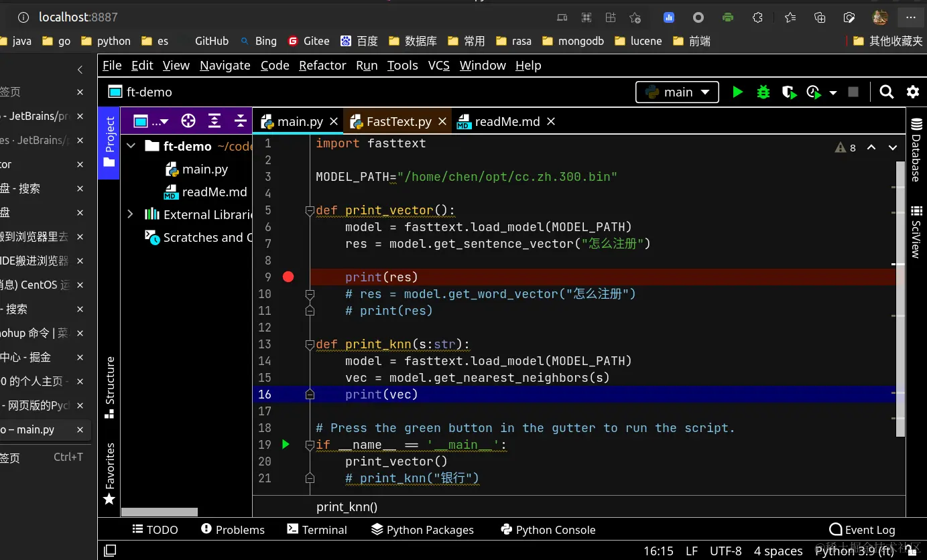This screenshot has width=927, height=560.
Task: Jump to next highlighted error arrow
Action: 892,147
